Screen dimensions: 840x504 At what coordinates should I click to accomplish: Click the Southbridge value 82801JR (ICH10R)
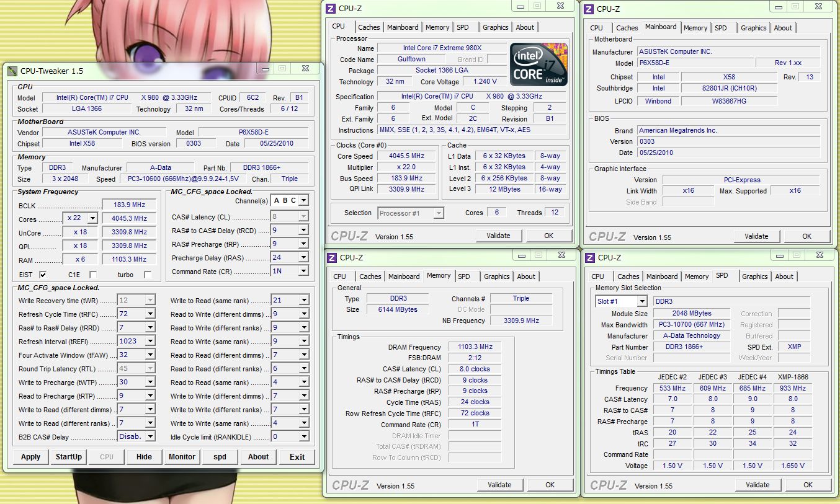(x=728, y=89)
